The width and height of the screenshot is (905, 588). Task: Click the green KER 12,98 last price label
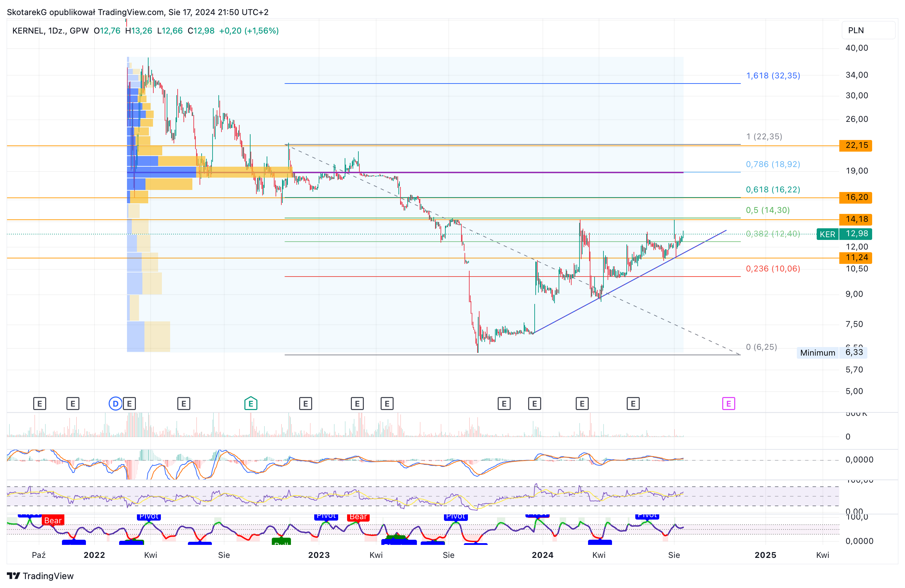click(844, 234)
